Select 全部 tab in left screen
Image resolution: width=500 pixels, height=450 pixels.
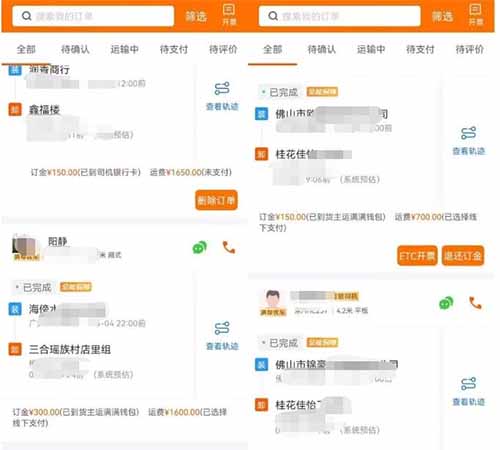pyautogui.click(x=26, y=50)
